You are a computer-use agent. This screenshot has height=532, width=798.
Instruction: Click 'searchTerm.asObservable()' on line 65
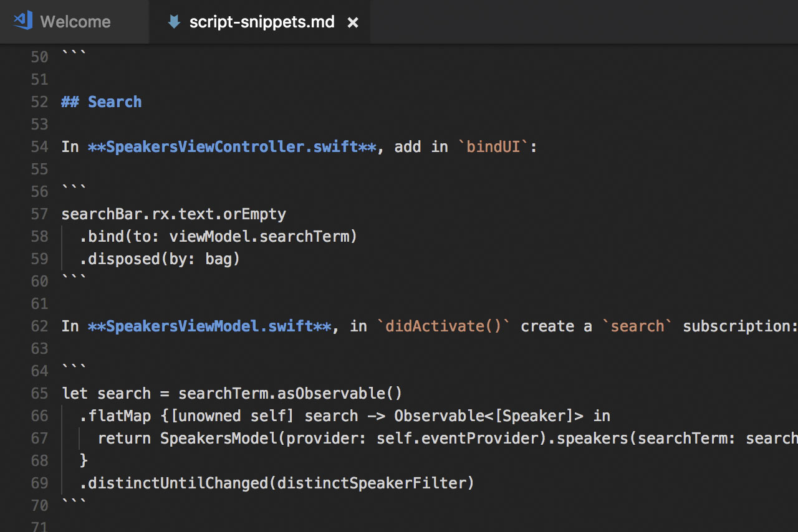(291, 393)
